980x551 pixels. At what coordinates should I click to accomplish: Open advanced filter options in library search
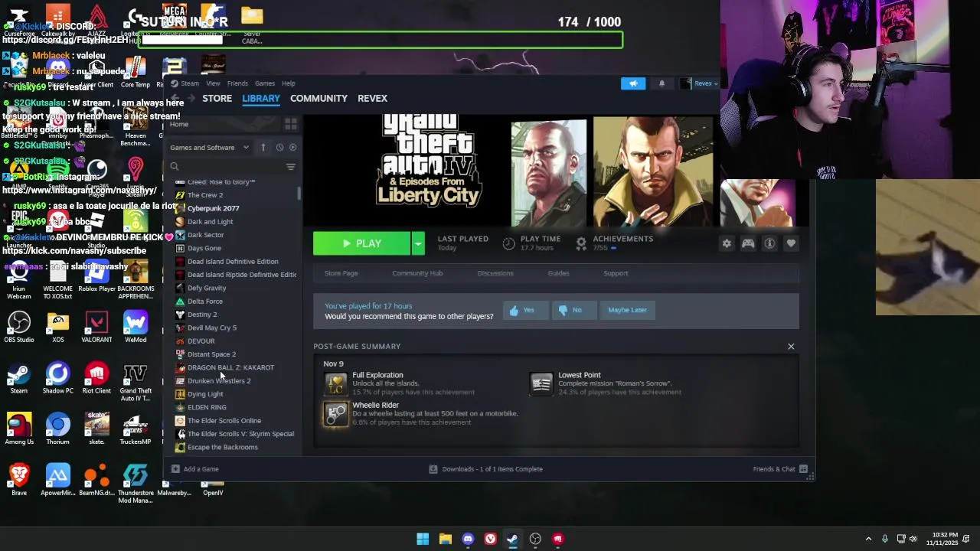coord(290,167)
